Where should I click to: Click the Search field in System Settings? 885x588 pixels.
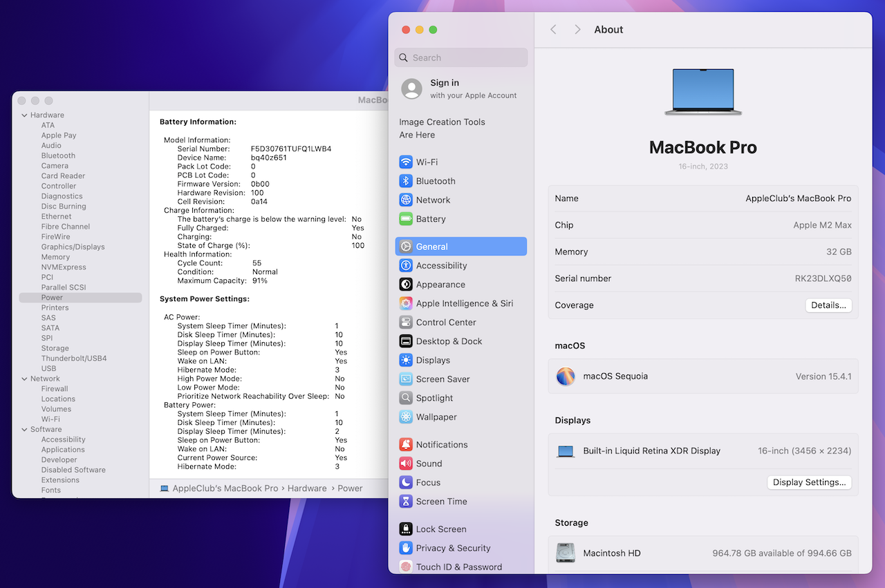tap(461, 58)
